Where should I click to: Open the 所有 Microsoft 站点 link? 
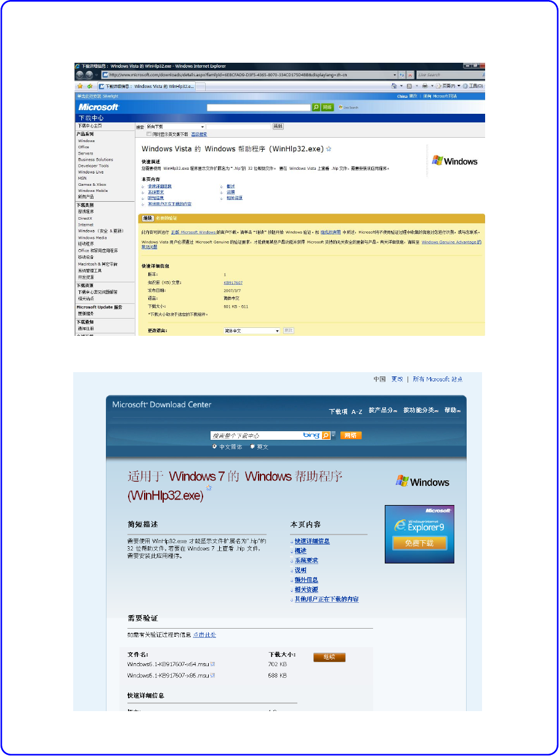(x=437, y=379)
